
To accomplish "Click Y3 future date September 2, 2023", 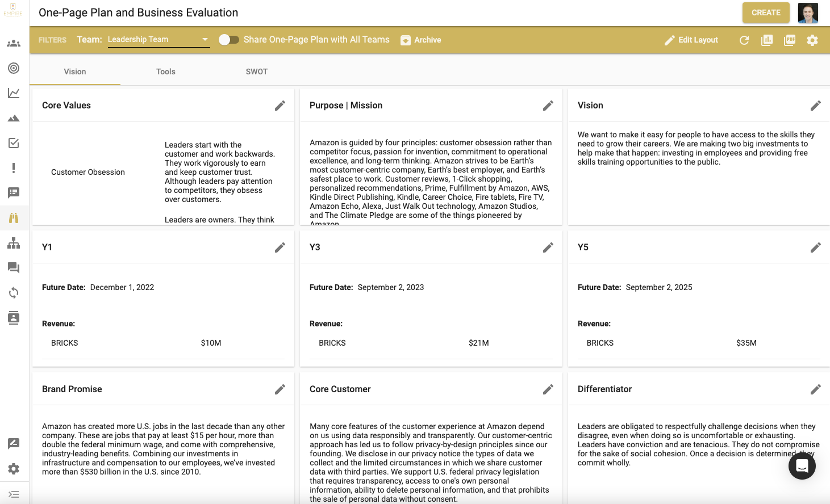I will point(391,287).
